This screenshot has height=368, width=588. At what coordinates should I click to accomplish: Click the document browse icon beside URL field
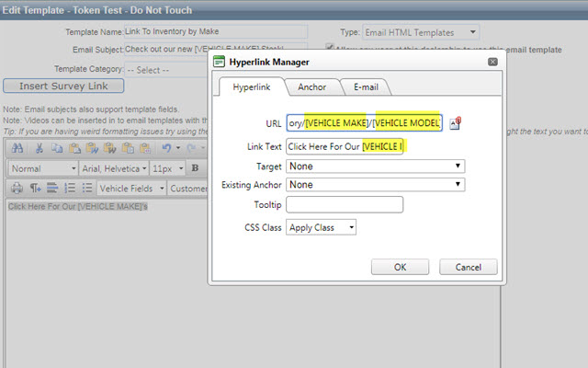pos(456,123)
